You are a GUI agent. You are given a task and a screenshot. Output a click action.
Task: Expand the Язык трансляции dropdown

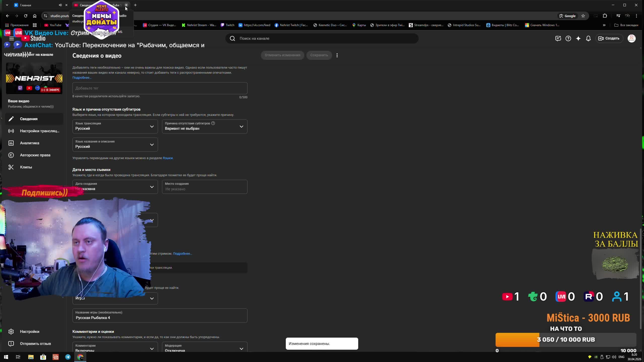(x=115, y=126)
